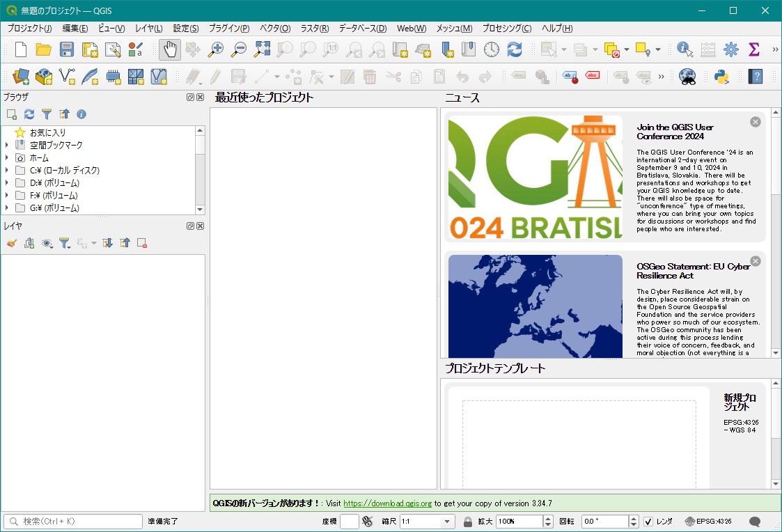The height and width of the screenshot is (532, 782).
Task: Open the Style Manager icon
Action: [136, 49]
